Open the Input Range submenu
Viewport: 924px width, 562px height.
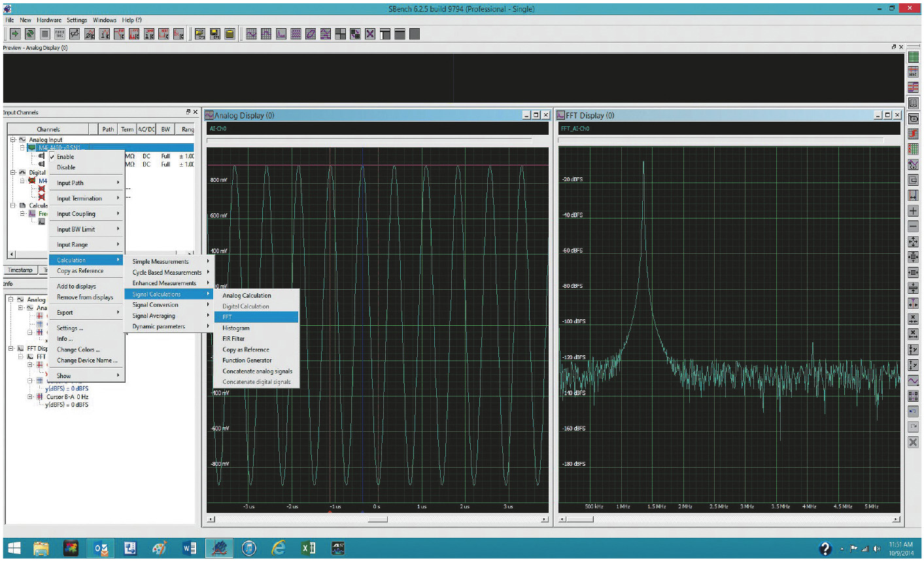(87, 245)
